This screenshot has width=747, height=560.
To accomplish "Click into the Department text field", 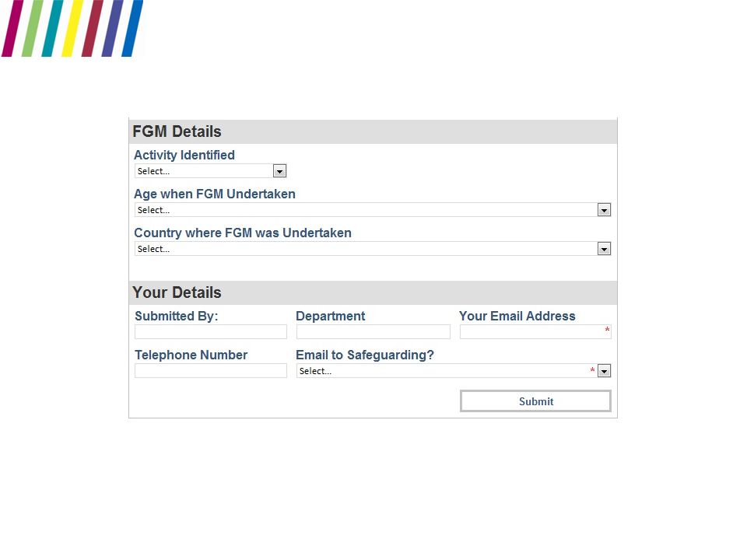I will point(373,332).
